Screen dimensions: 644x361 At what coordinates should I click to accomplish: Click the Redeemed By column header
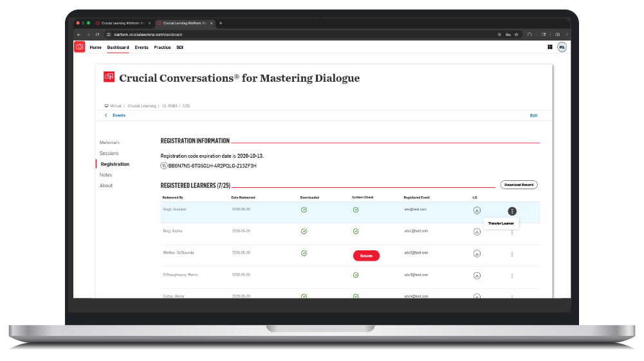tap(172, 198)
